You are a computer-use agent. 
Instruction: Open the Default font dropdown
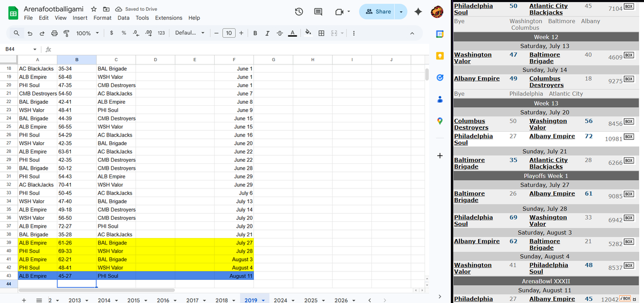190,33
